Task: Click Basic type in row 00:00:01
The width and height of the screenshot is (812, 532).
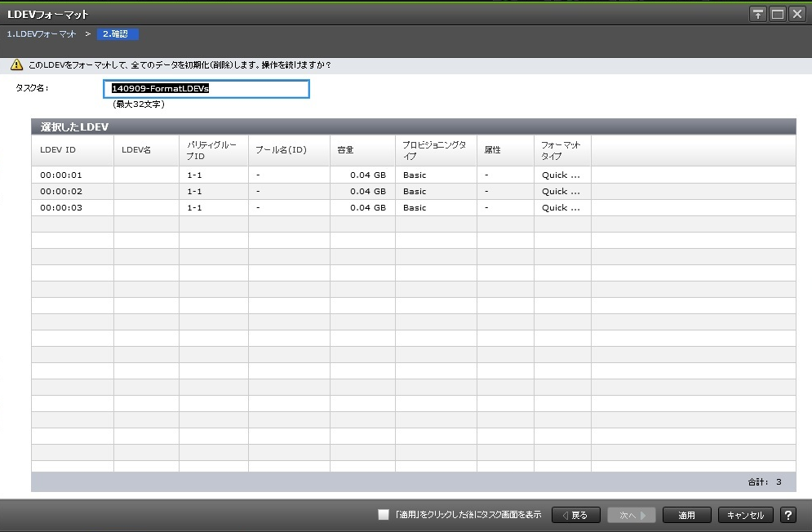Action: coord(415,175)
